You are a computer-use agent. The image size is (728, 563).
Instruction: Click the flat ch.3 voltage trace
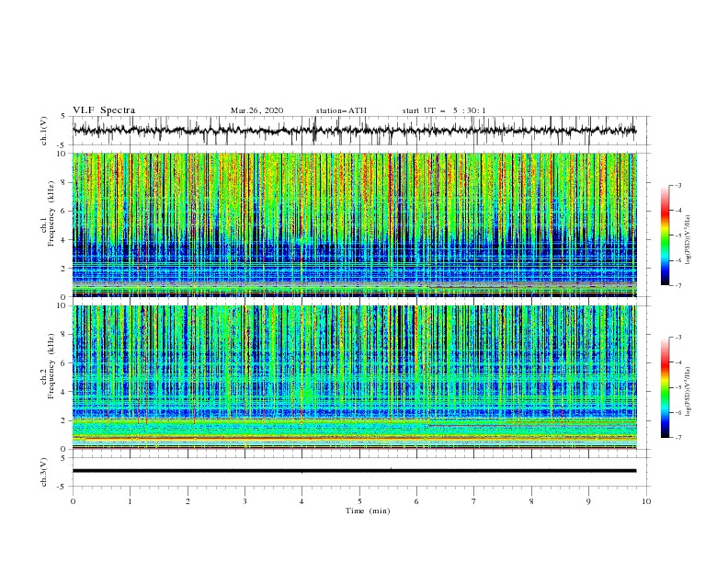[354, 471]
